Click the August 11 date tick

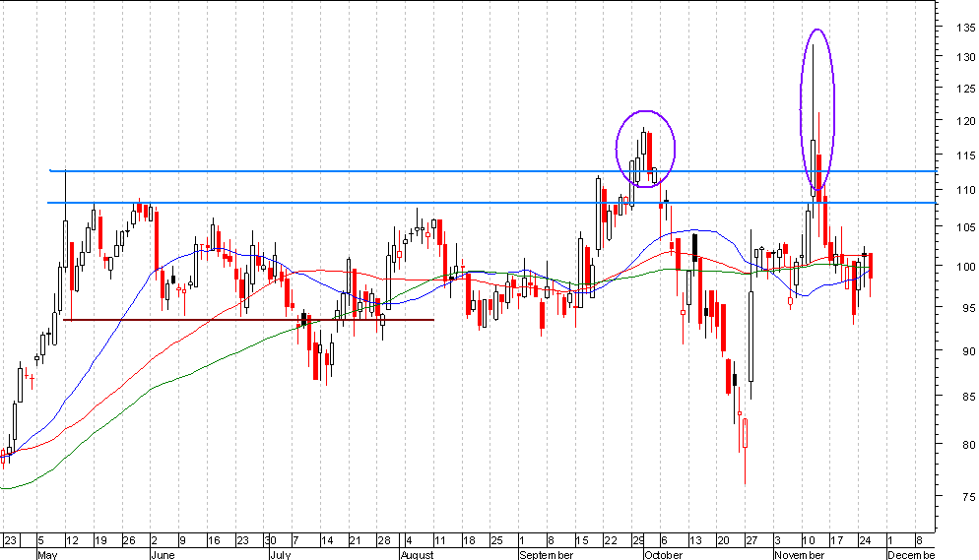pos(440,540)
